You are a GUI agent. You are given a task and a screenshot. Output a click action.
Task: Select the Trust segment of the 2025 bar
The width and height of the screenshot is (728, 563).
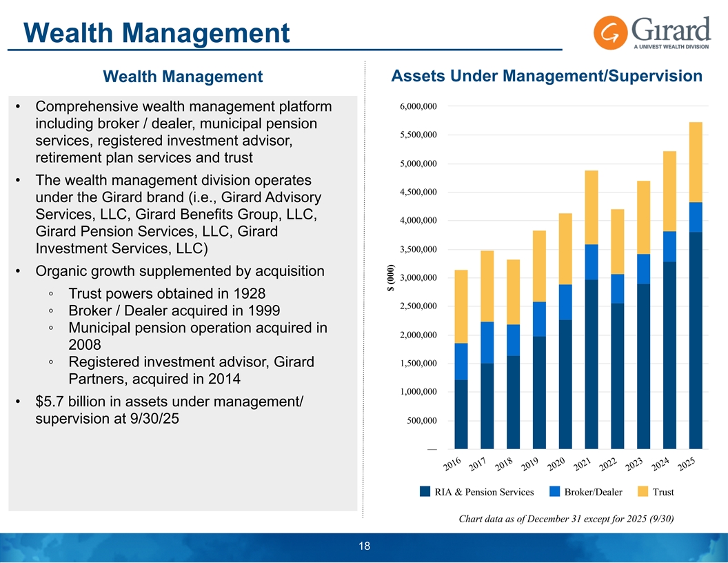coord(695,162)
